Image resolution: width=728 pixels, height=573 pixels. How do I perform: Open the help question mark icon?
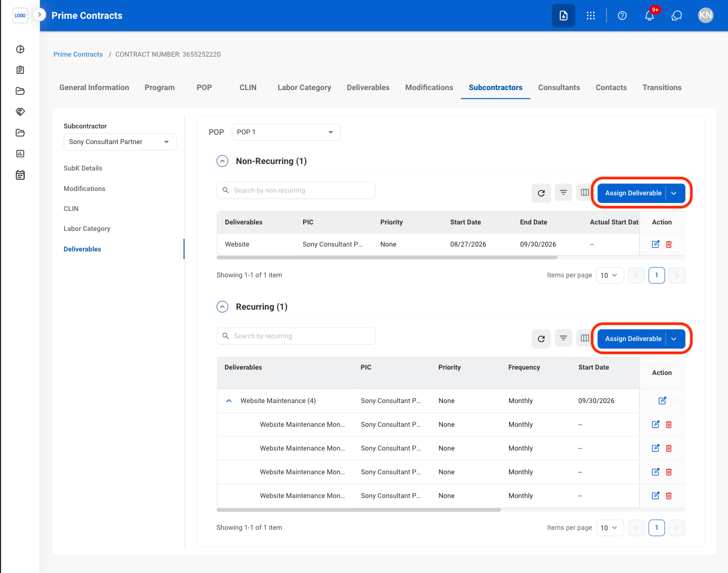click(x=622, y=16)
